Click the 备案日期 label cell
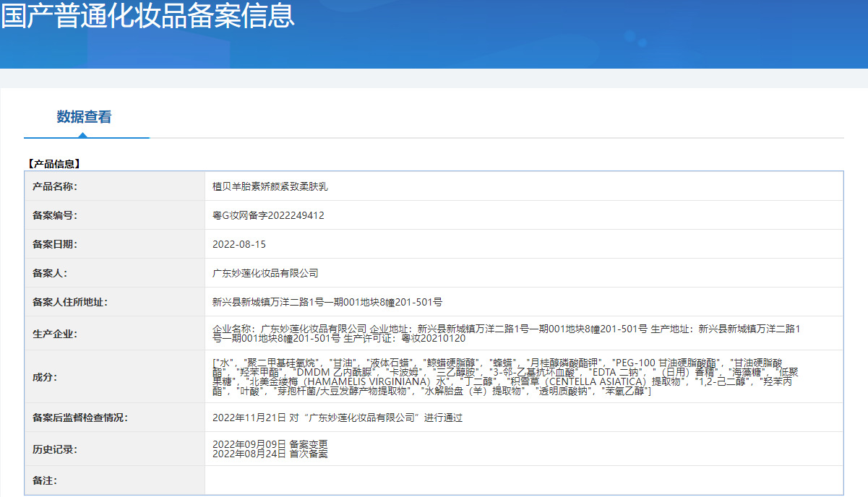 pyautogui.click(x=115, y=244)
